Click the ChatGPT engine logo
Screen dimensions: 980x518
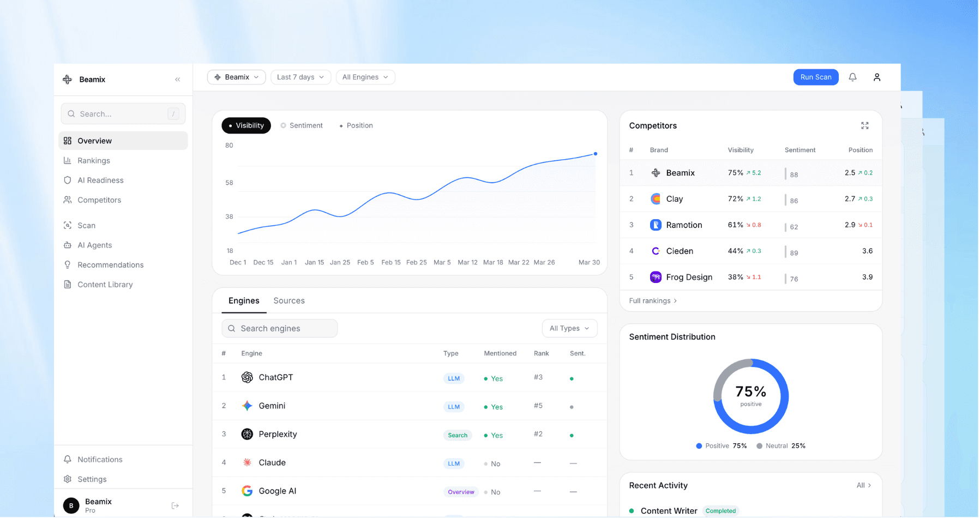pos(248,378)
